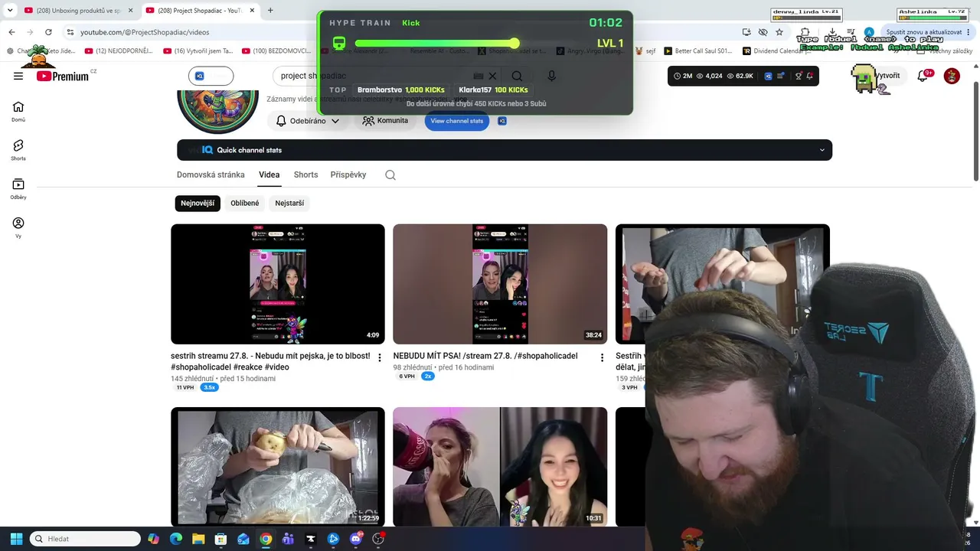This screenshot has width=980, height=551.
Task: Click the red bell in stats toolbar
Action: click(809, 76)
